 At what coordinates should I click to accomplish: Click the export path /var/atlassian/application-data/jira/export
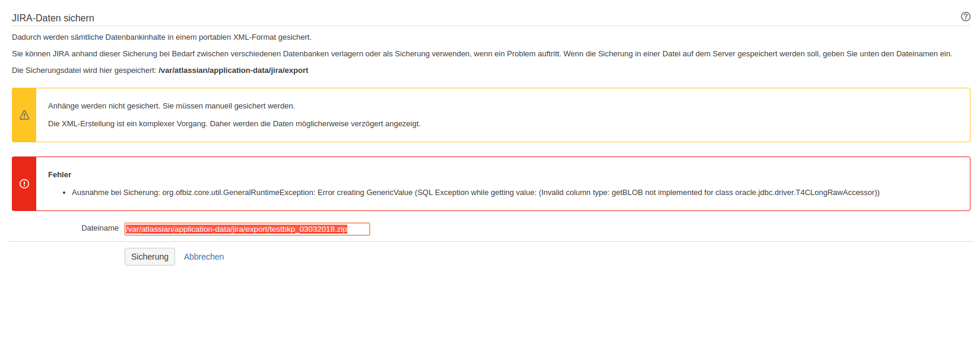pyautogui.click(x=233, y=71)
